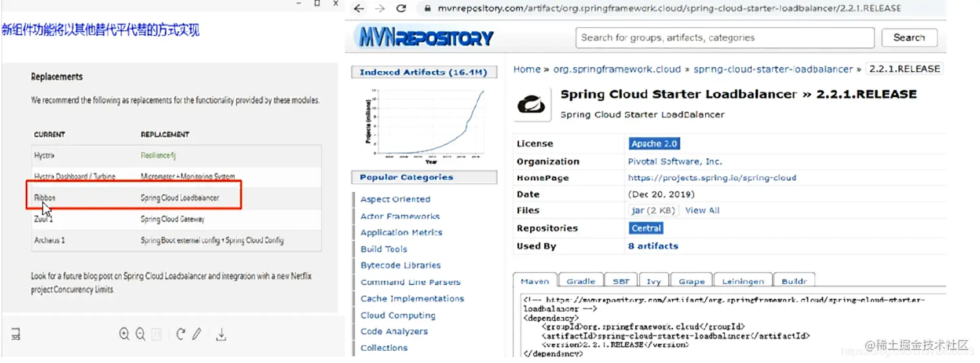Open the Aspect Oriented category

coord(395,200)
